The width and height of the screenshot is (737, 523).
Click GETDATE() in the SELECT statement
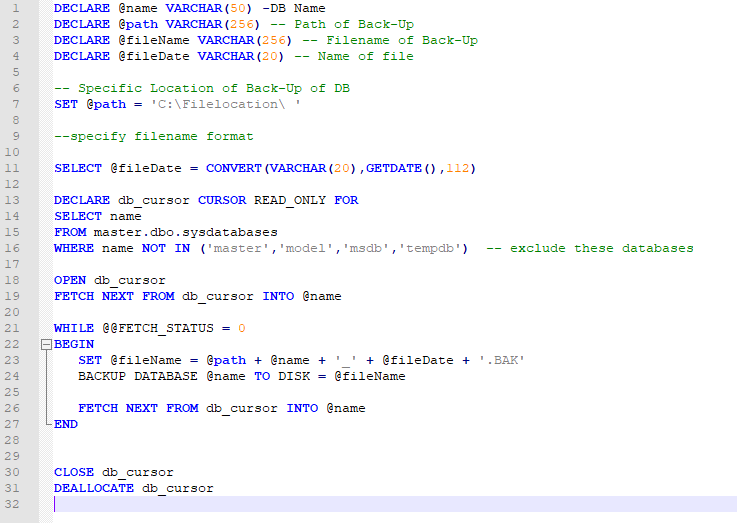click(401, 168)
